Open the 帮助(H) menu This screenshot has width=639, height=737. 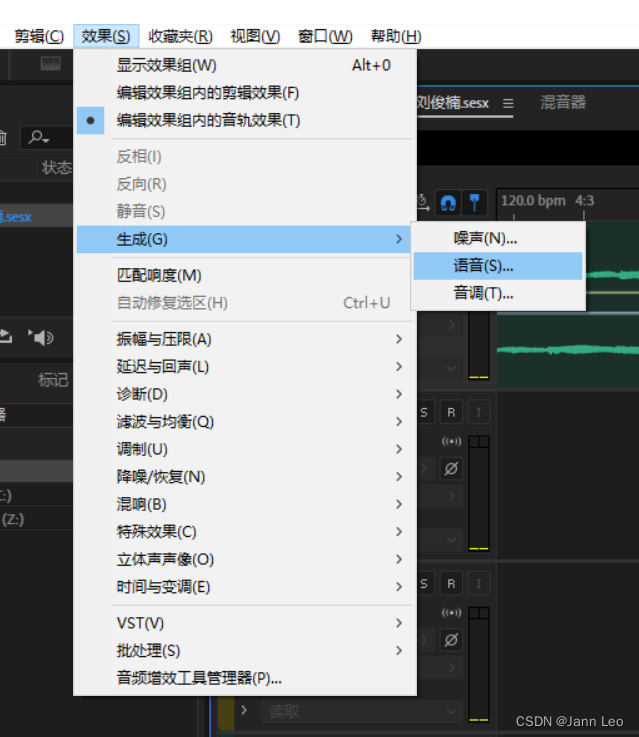396,36
